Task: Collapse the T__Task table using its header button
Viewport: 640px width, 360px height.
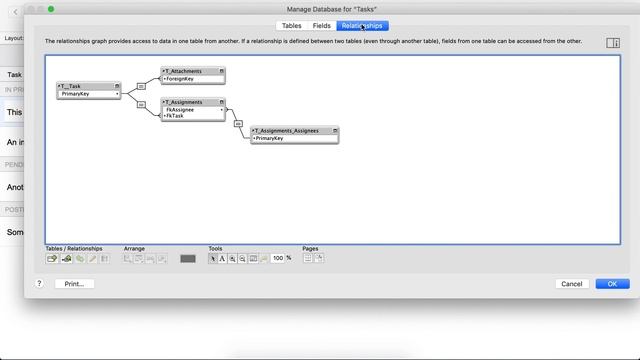Action: tap(117, 86)
